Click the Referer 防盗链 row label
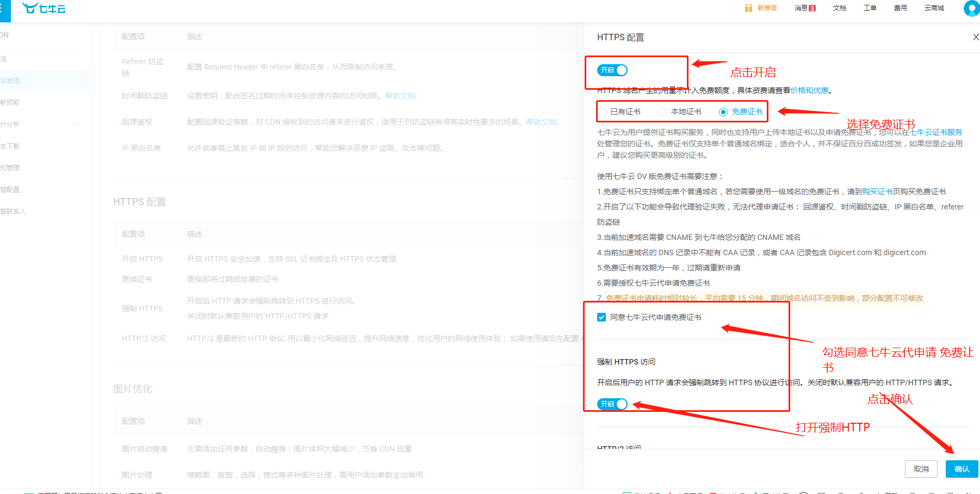Viewport: 980px width, 494px height. pyautogui.click(x=142, y=67)
